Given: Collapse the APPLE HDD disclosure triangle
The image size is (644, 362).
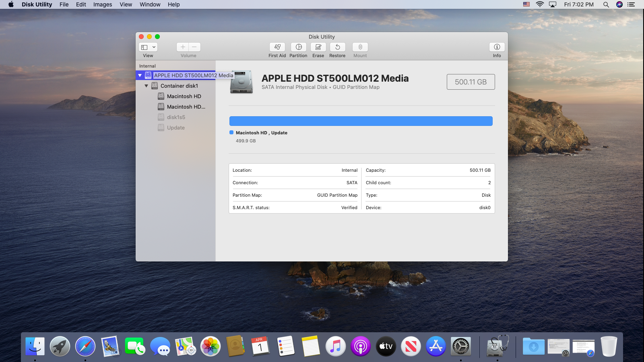Looking at the screenshot, I should pyautogui.click(x=140, y=75).
